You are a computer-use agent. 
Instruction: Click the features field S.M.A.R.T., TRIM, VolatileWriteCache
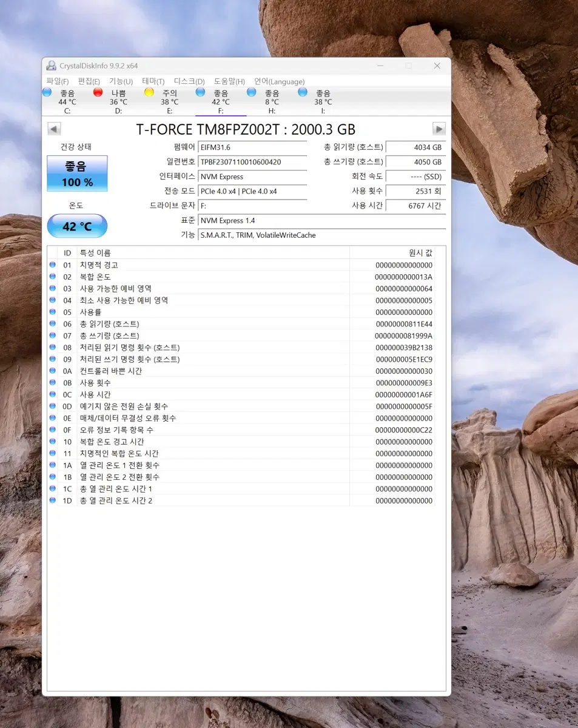click(x=321, y=235)
